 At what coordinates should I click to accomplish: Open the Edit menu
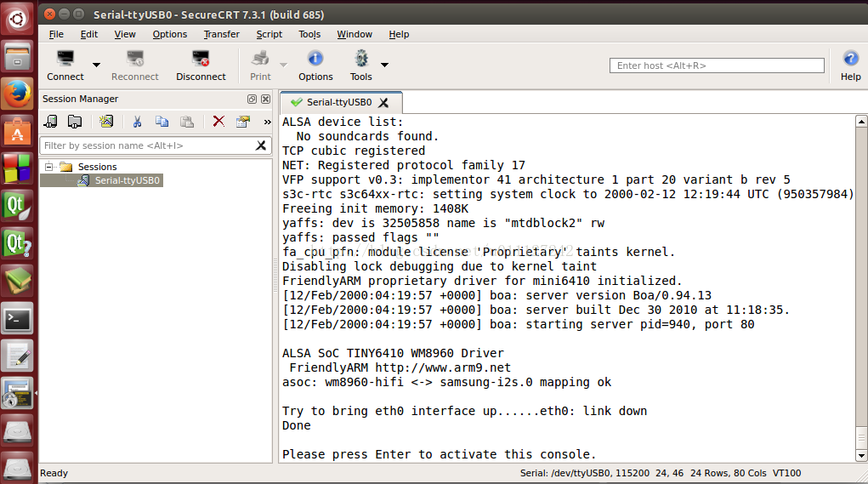tap(89, 34)
